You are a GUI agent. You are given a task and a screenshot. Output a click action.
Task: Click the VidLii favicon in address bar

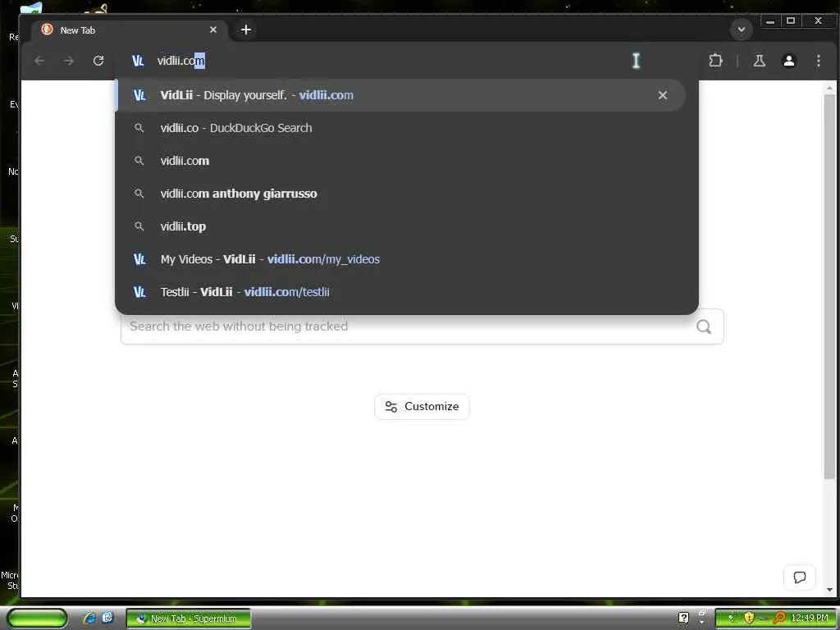click(x=138, y=61)
